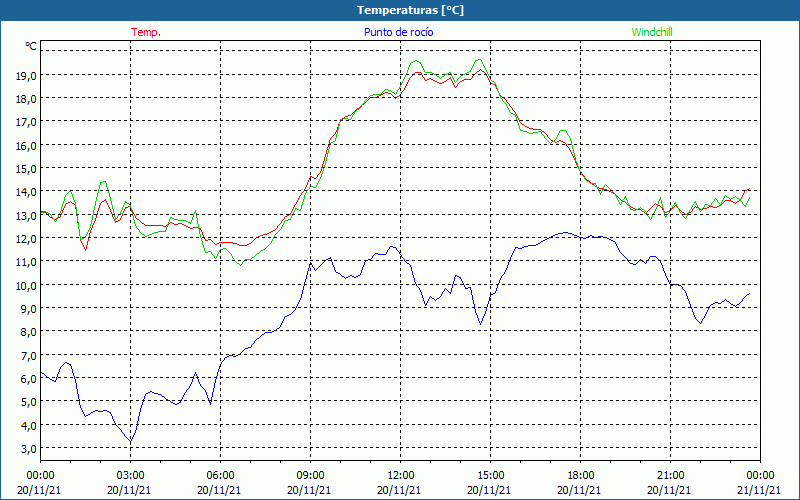Click the 12,0 y-axis value
This screenshot has height=500, width=800.
point(27,239)
